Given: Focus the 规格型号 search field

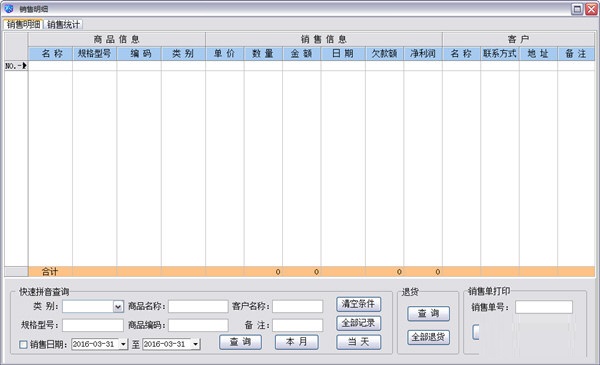Looking at the screenshot, I should [x=93, y=325].
